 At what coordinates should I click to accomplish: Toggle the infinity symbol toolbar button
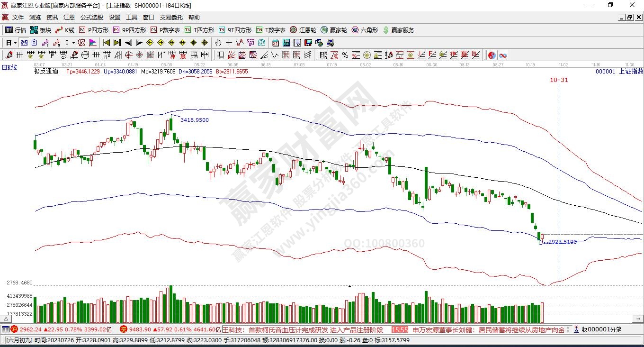tap(502, 55)
